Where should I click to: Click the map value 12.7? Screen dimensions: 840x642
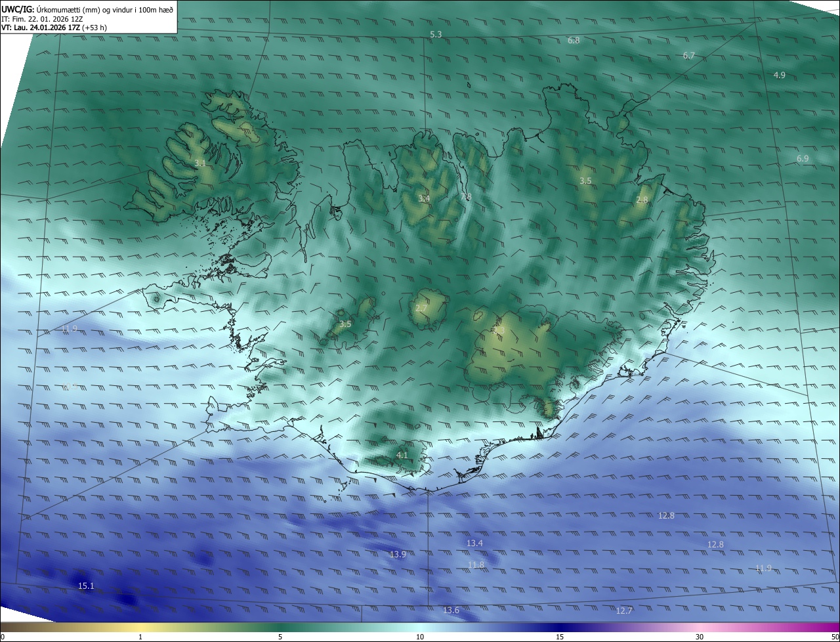624,611
